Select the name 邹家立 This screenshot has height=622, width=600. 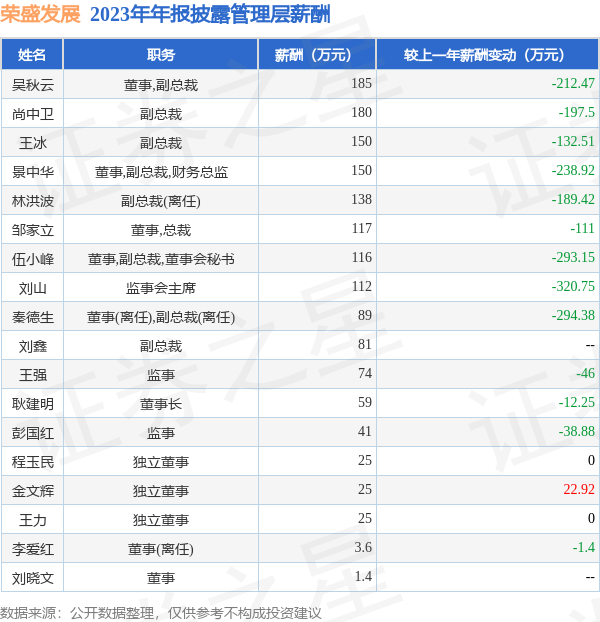(33, 230)
